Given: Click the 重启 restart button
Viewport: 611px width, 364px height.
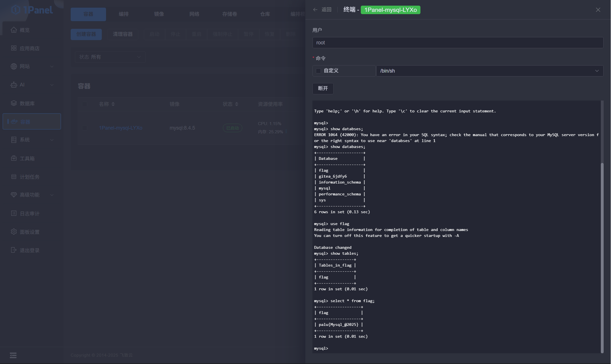Looking at the screenshot, I should point(197,34).
